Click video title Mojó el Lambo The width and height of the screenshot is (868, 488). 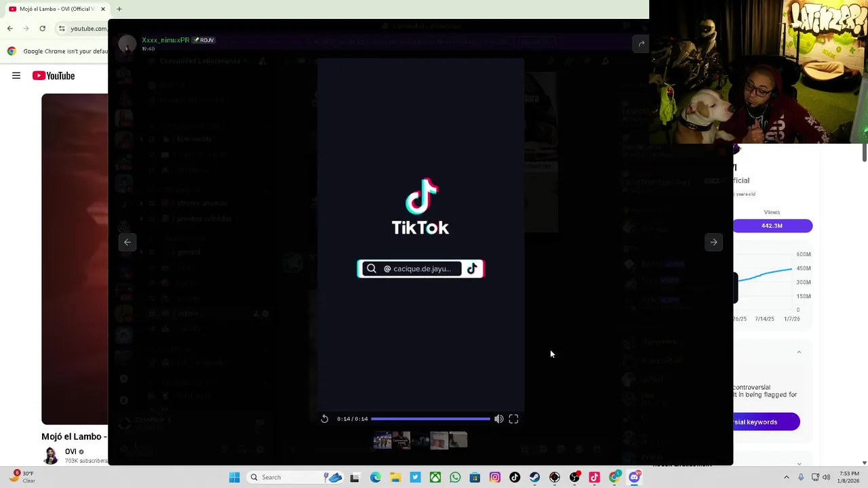click(74, 436)
